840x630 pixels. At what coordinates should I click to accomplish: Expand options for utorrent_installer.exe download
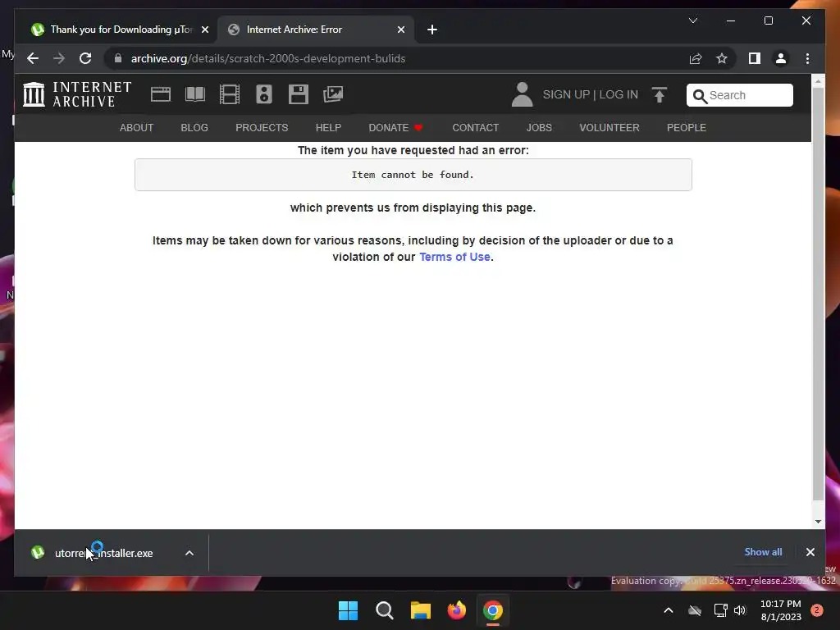189,553
